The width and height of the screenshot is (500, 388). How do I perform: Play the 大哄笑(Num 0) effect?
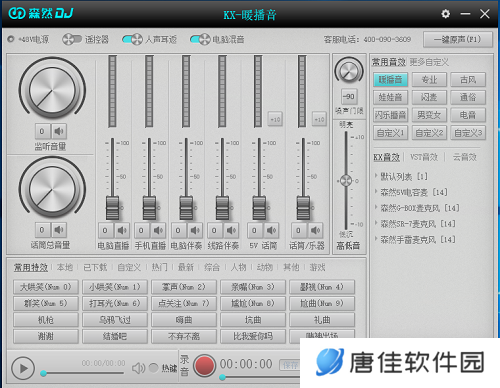pyautogui.click(x=46, y=287)
